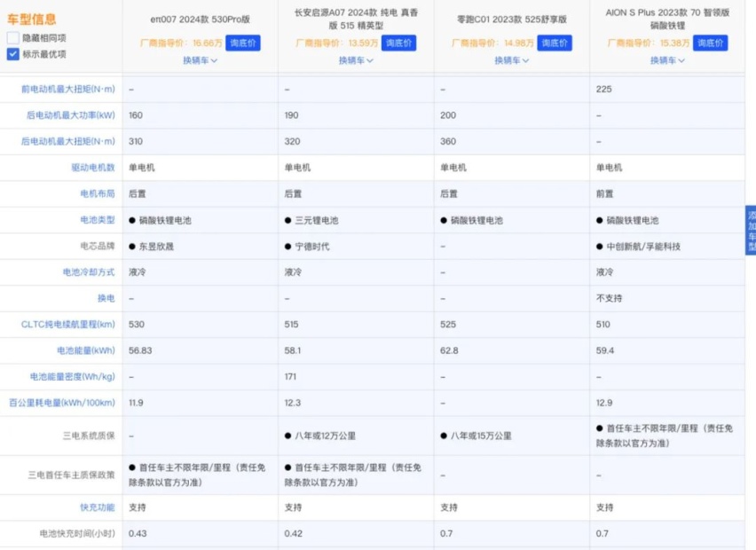756x550 pixels.
Task: Click 询底价 for AION S Plus 15.38万
Action: tap(710, 43)
